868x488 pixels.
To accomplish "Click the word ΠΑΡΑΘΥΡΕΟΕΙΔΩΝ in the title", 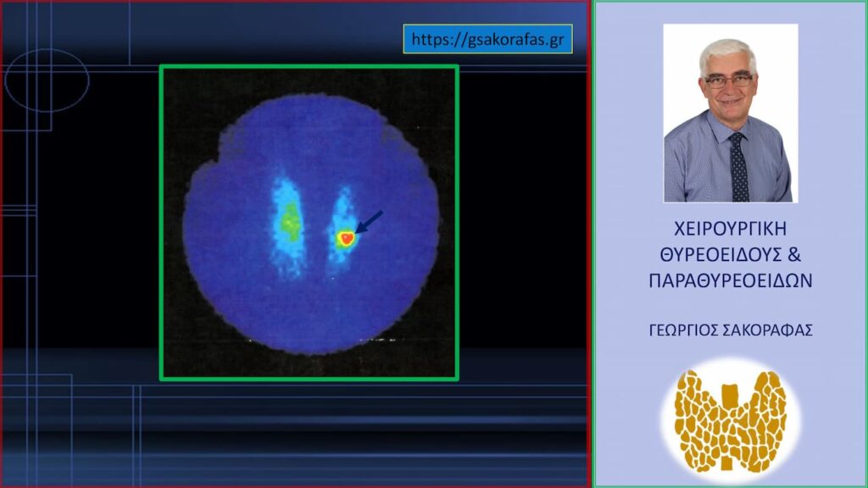I will click(730, 280).
